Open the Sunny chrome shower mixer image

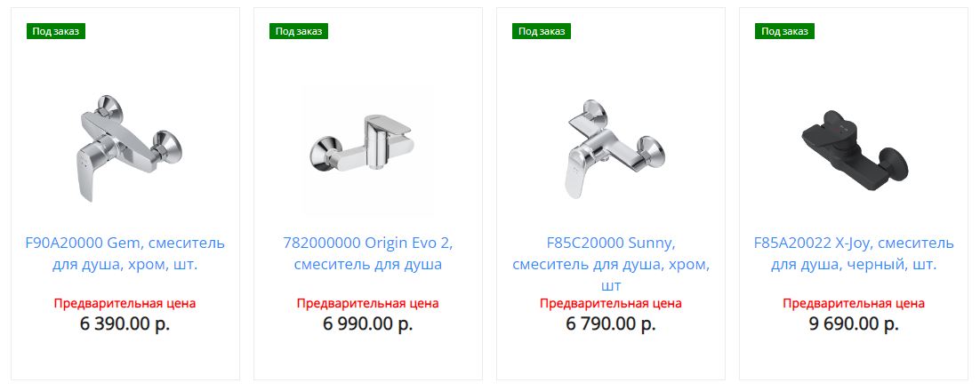(x=611, y=148)
